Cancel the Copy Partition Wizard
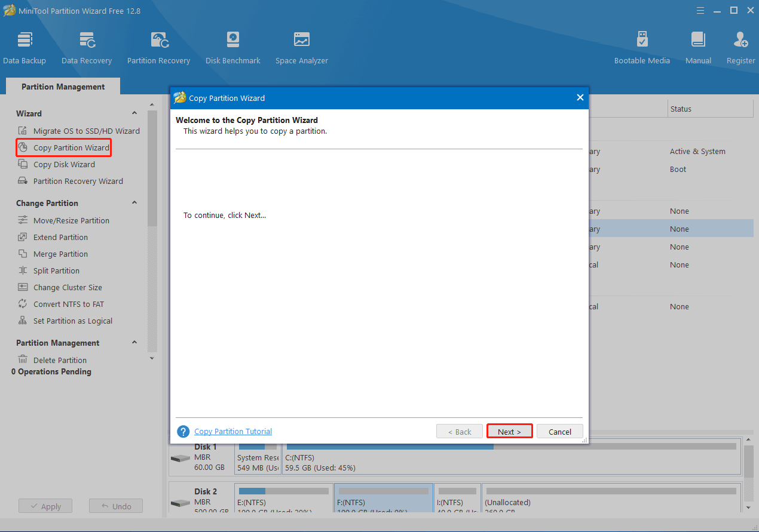Screen dimensions: 759x532 pos(560,432)
